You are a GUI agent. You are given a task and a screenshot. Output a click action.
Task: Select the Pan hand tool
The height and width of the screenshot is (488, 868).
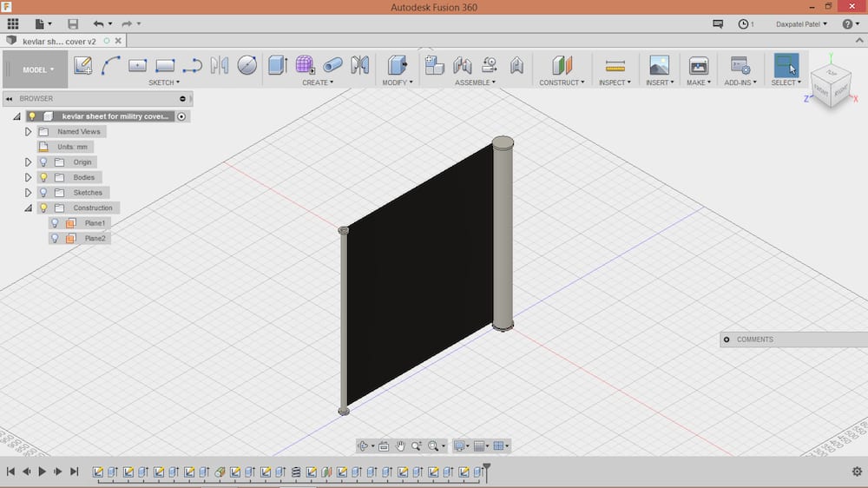[x=400, y=446]
